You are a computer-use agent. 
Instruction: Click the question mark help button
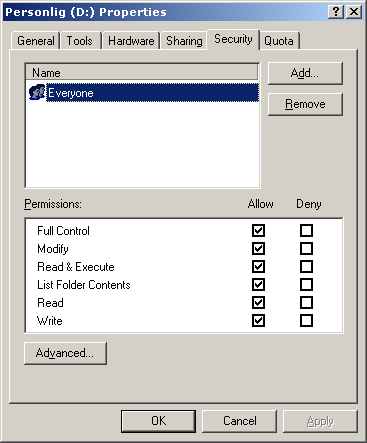click(x=336, y=12)
